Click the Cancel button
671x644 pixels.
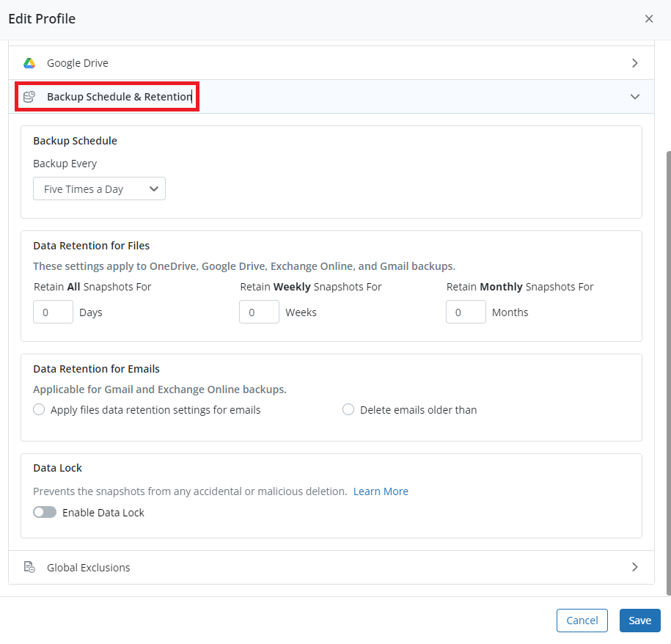point(582,621)
